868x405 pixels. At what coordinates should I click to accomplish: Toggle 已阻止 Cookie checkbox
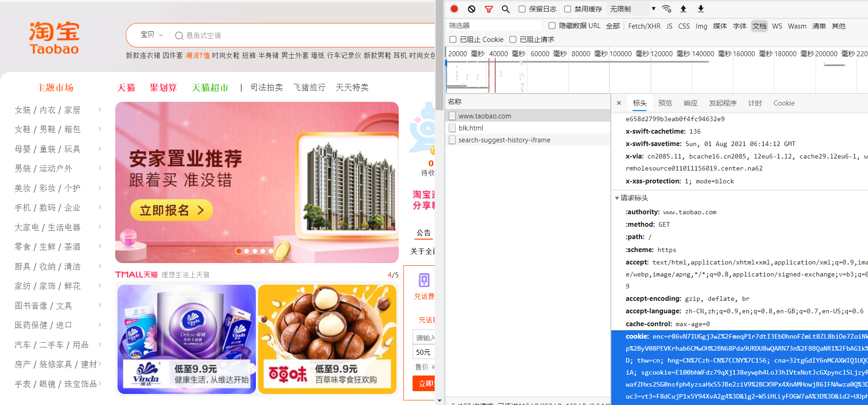pyautogui.click(x=453, y=40)
